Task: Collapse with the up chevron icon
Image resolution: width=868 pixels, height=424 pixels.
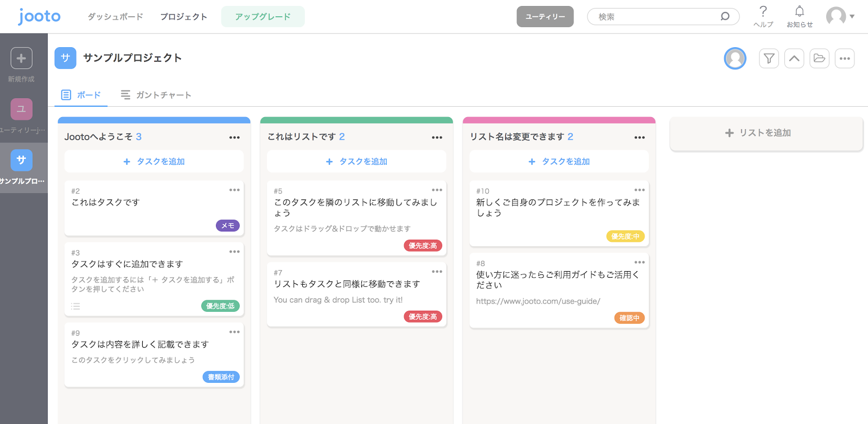Action: [x=794, y=59]
